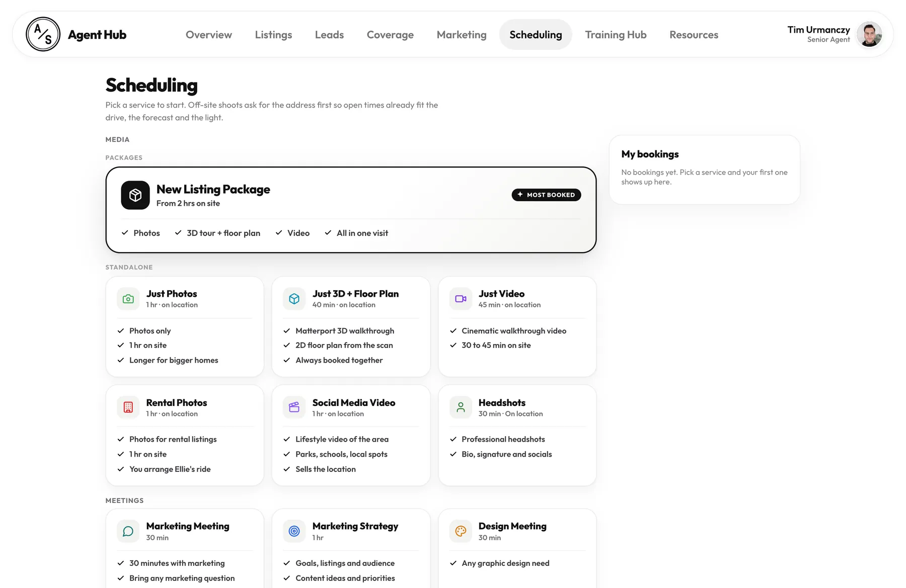Image resolution: width=906 pixels, height=588 pixels.
Task: Select the Marketing tab
Action: (x=462, y=35)
